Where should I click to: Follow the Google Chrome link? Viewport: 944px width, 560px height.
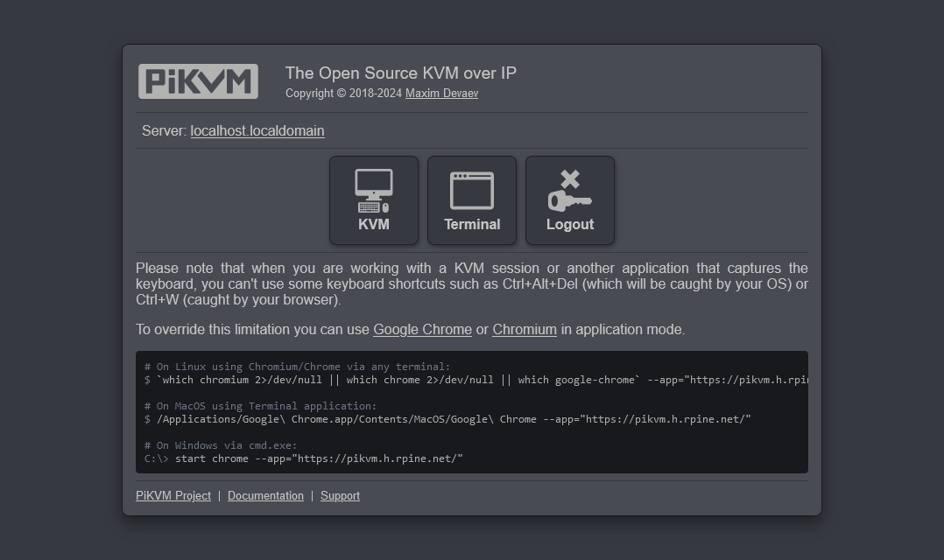[x=422, y=330]
